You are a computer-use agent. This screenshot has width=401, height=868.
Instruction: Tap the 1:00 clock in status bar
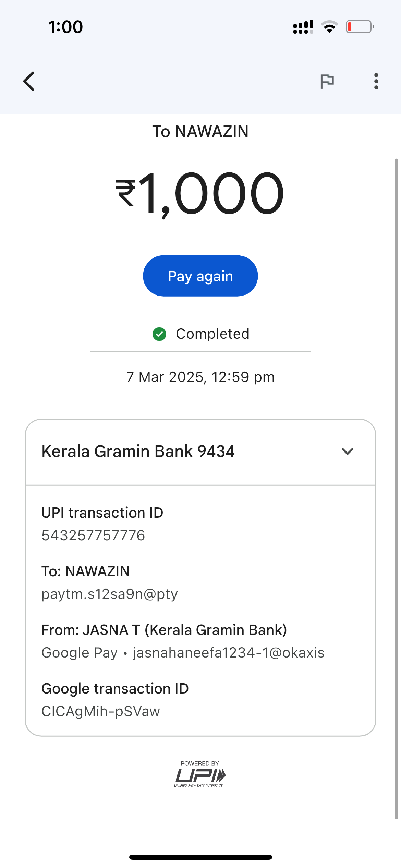click(65, 27)
